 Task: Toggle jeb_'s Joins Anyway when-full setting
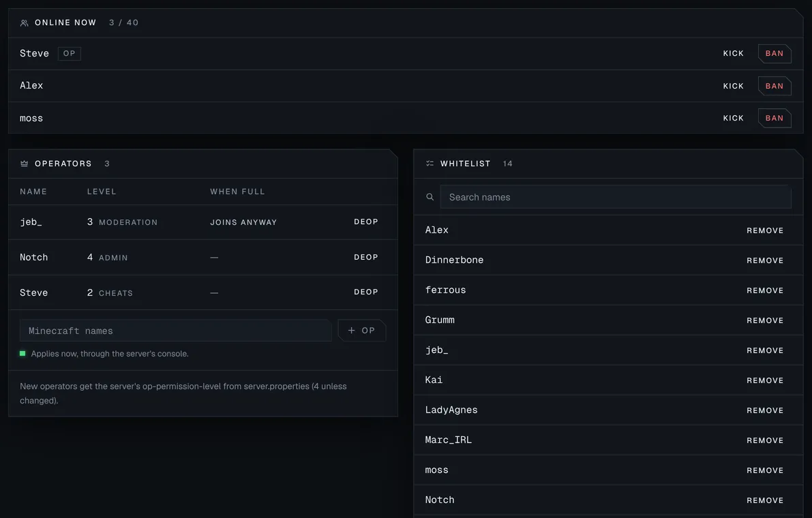tap(243, 222)
